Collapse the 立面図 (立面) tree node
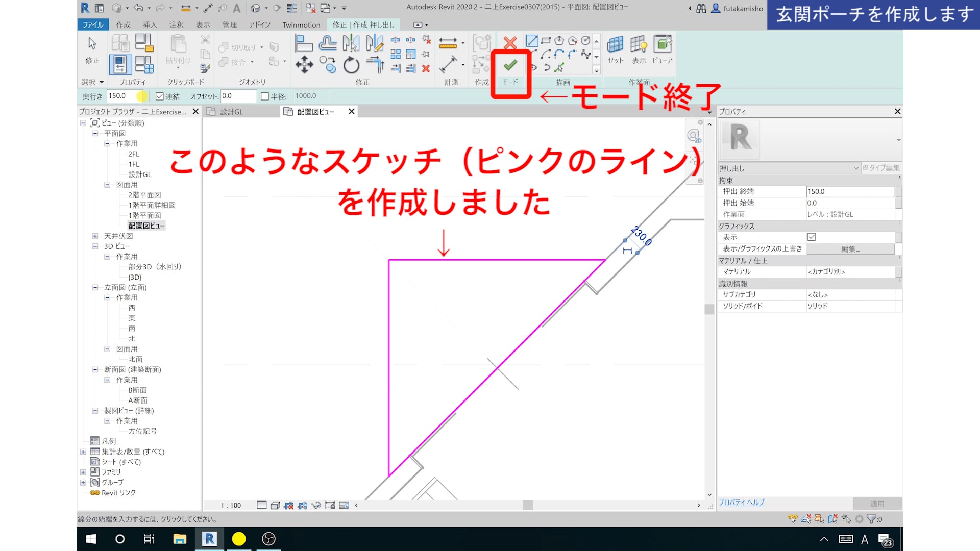This screenshot has width=980, height=551. pos(95,288)
